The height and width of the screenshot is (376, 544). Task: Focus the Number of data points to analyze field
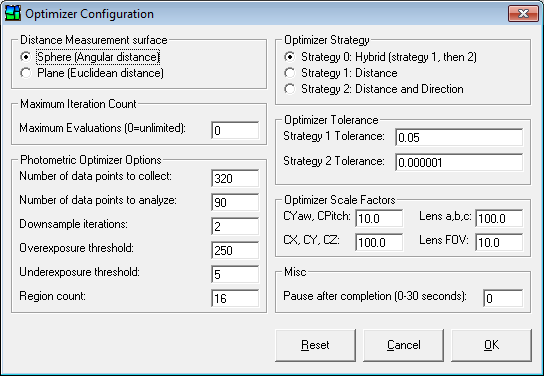point(235,202)
